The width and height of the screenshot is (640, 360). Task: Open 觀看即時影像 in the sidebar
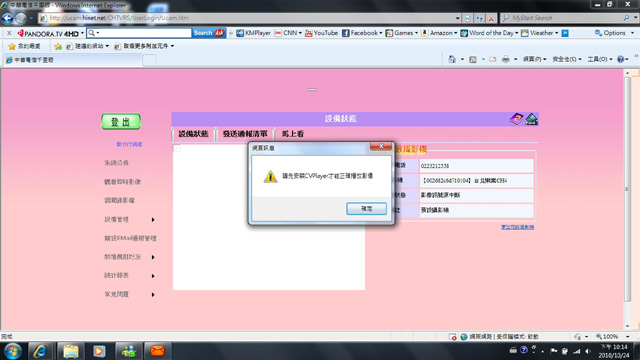coord(122,182)
